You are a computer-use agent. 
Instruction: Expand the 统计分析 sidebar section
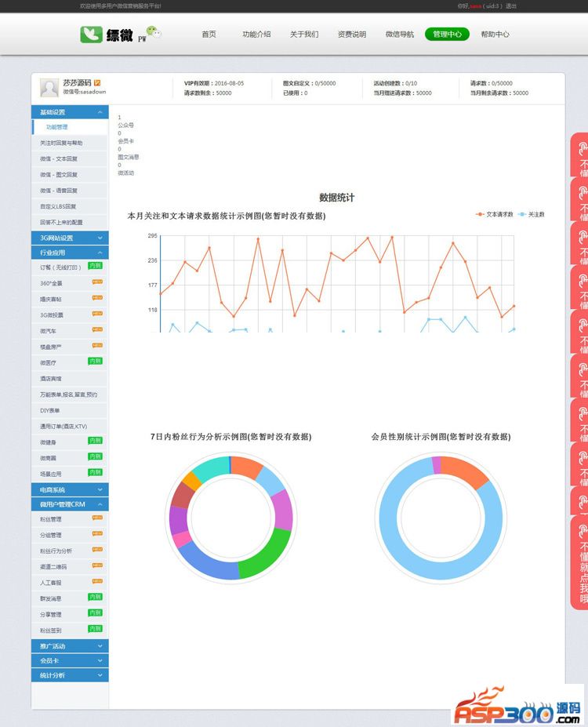pos(70,675)
